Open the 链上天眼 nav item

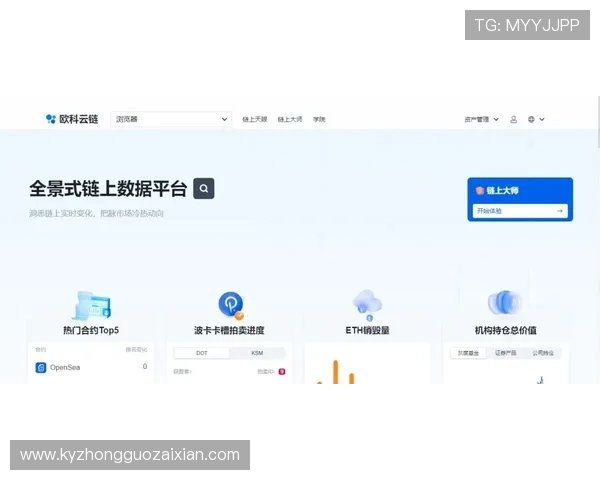tap(255, 119)
